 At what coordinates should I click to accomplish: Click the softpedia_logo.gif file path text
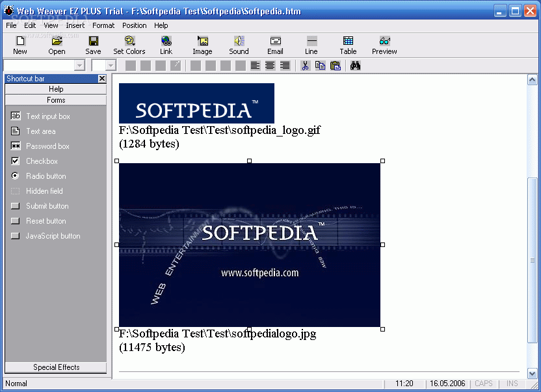tap(219, 131)
